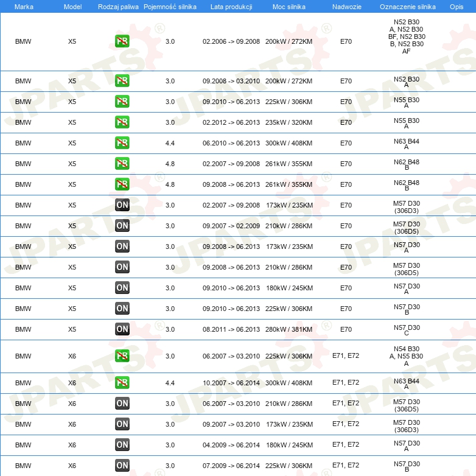Click the N63 B44 A engine code in the X5 row
476x476 pixels.
pos(407,144)
